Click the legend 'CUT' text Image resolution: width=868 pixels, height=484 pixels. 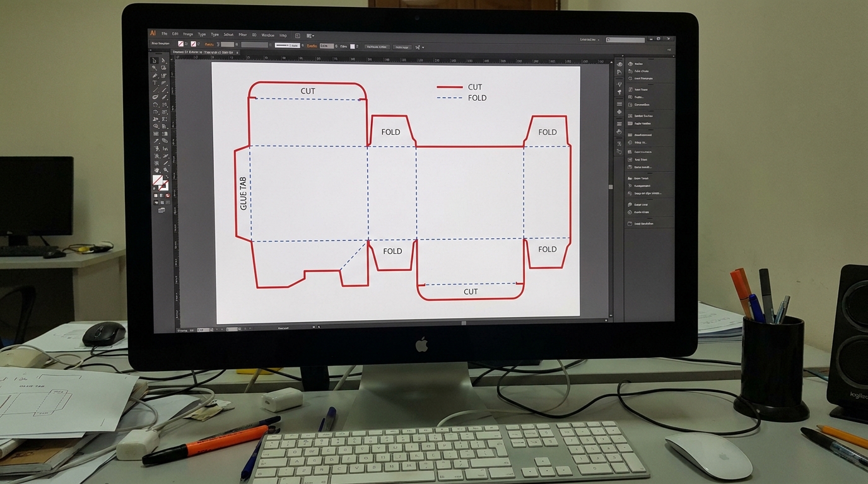[x=475, y=87]
